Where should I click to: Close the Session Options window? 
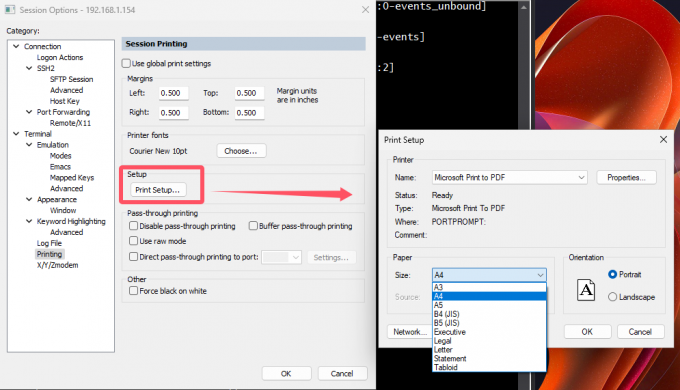365,10
